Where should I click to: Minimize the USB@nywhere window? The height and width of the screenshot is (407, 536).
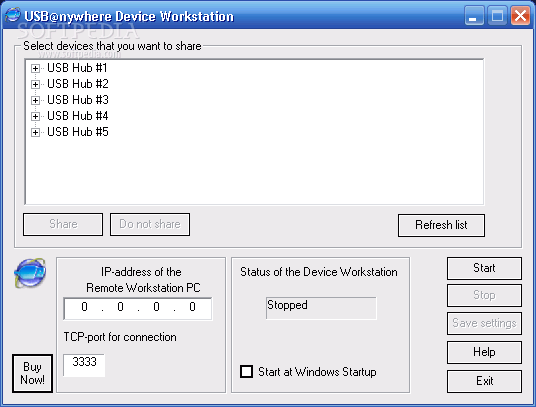tap(474, 15)
